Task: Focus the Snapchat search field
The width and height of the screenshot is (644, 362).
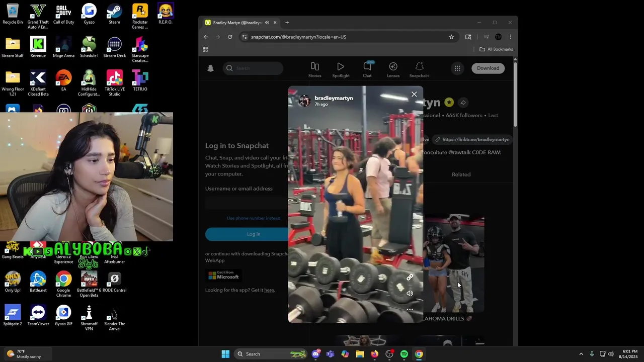Action: pyautogui.click(x=254, y=68)
